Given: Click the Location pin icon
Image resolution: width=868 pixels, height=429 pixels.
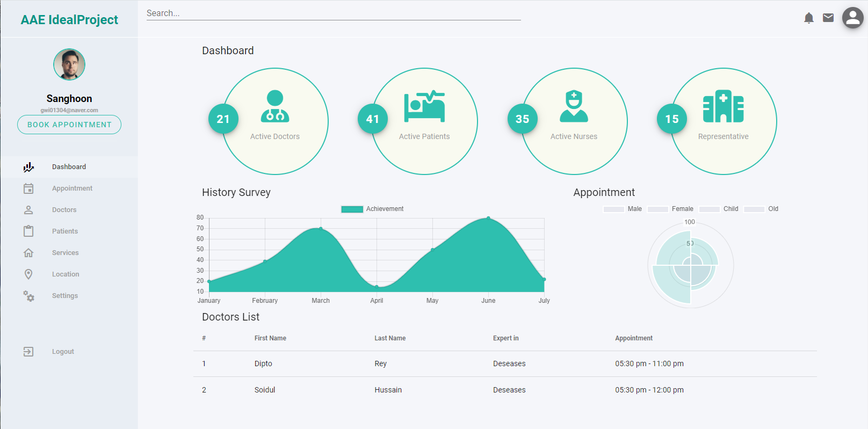Looking at the screenshot, I should pyautogui.click(x=28, y=274).
